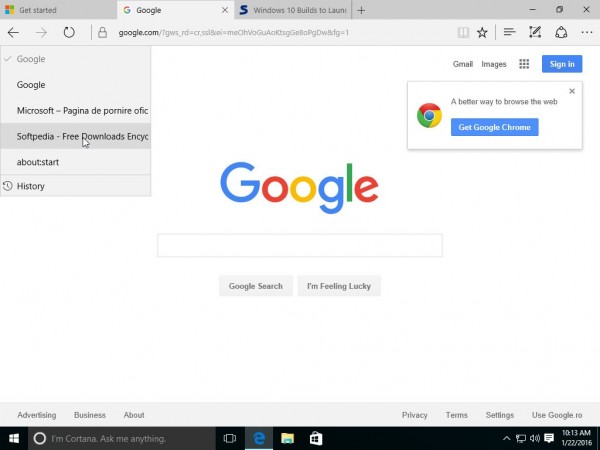Switch to Windows 10 Builds tab
The image size is (600, 450).
(x=293, y=10)
